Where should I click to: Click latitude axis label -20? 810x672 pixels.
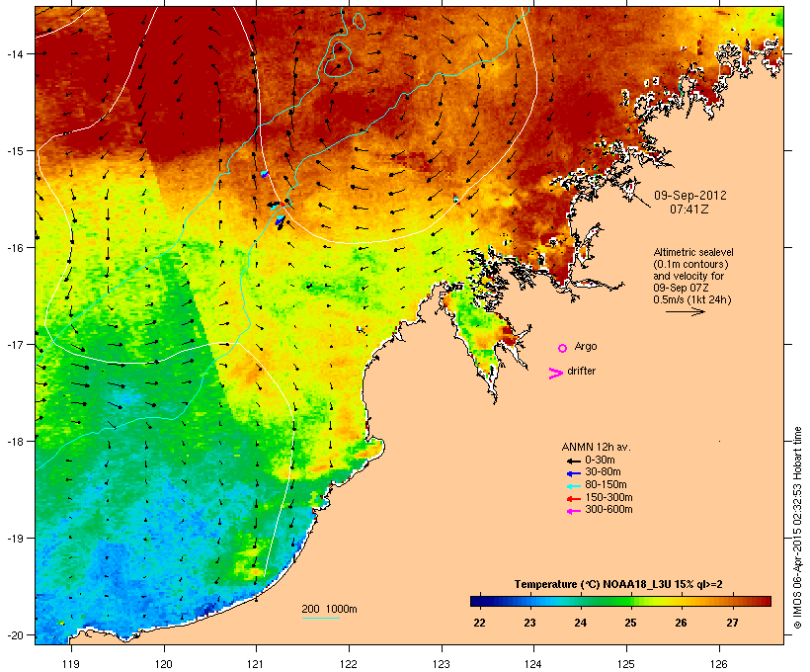15,634
